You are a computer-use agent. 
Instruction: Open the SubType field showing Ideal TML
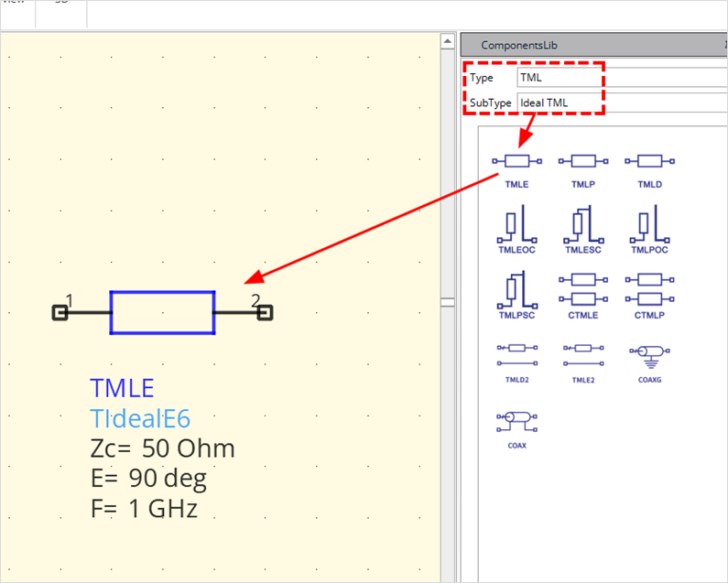[x=622, y=103]
